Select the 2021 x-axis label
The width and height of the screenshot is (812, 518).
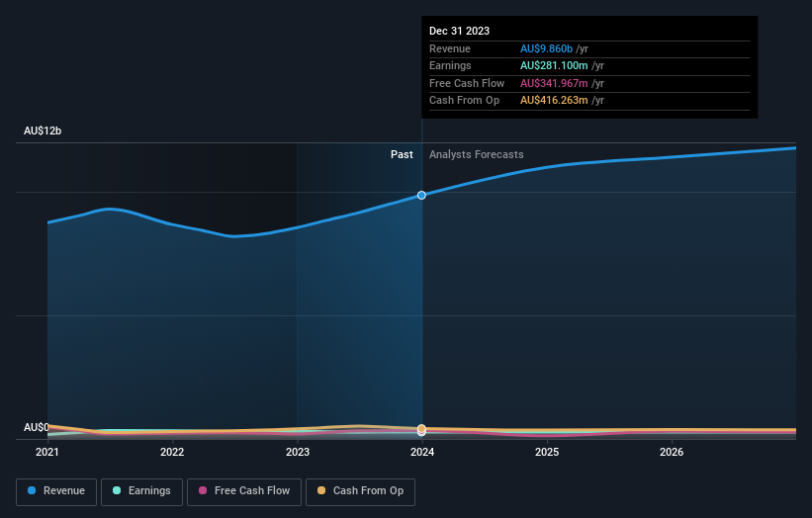pos(47,453)
